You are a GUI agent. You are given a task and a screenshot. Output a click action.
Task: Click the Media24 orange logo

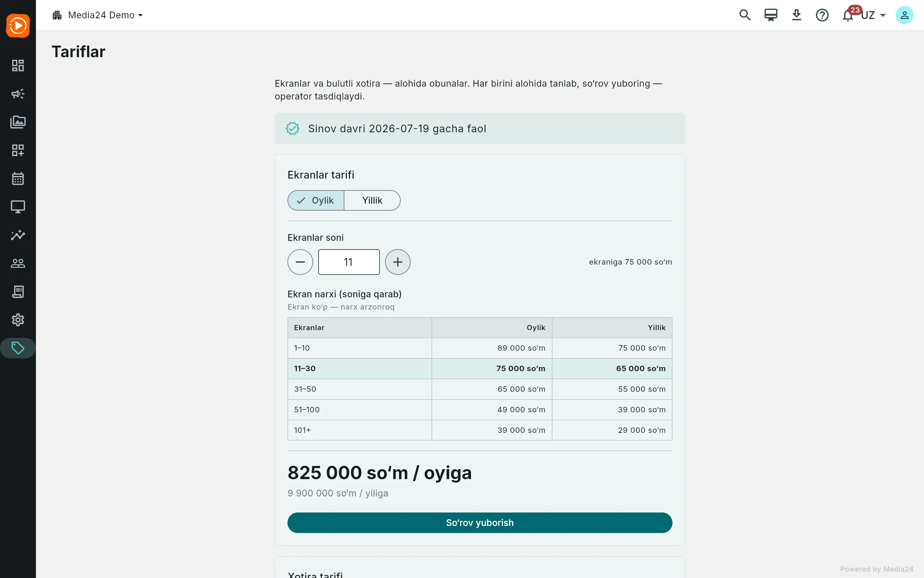tap(18, 26)
